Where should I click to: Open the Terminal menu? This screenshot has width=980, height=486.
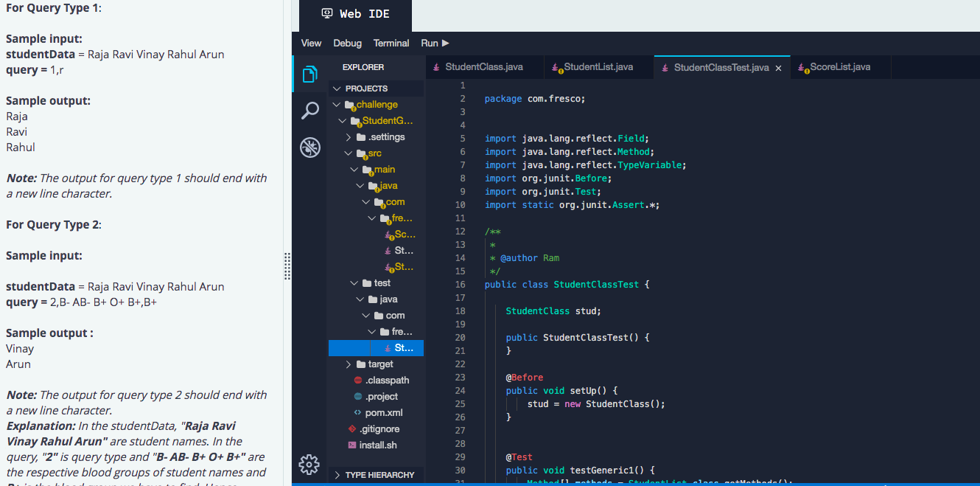[x=391, y=43]
